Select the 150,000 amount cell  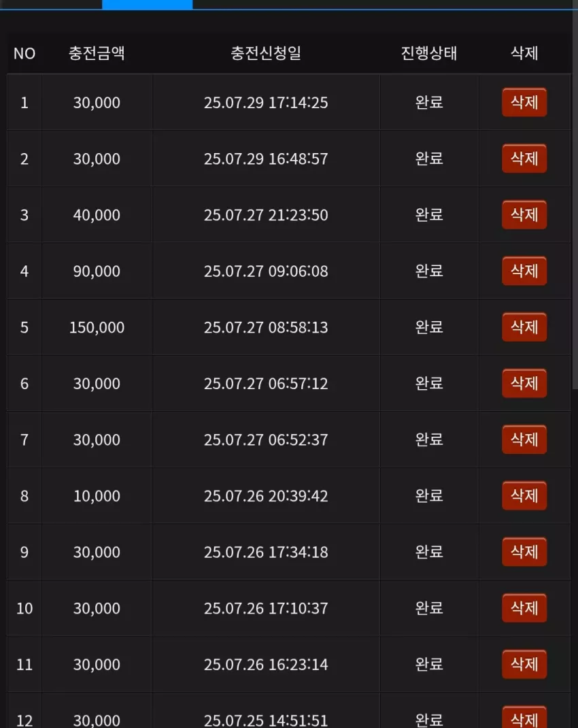[x=97, y=327]
